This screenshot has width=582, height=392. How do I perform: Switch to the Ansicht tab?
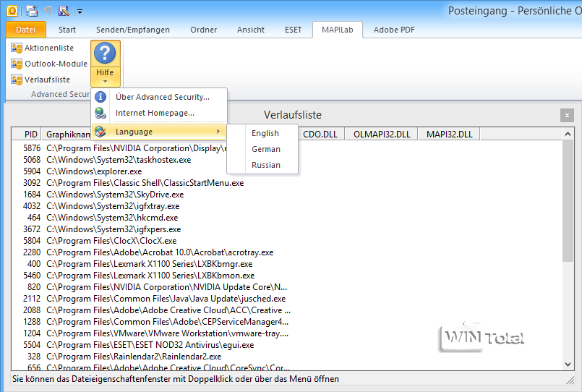(x=251, y=30)
